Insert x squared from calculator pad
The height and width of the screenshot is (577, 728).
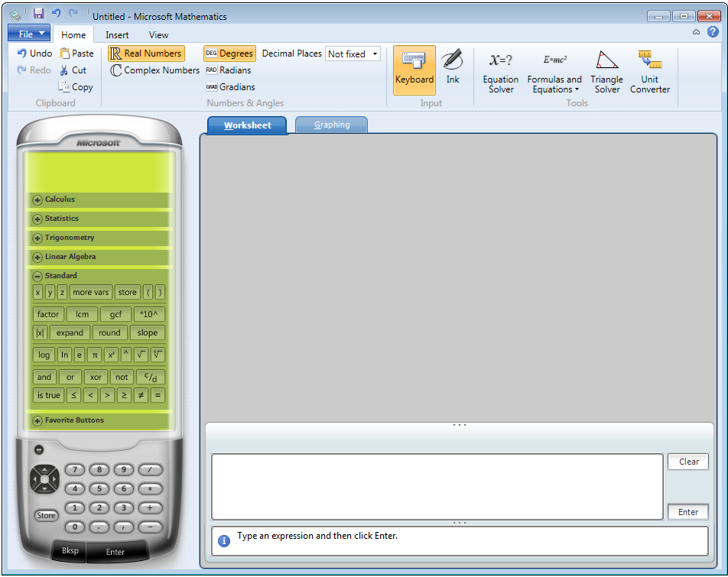pyautogui.click(x=111, y=355)
